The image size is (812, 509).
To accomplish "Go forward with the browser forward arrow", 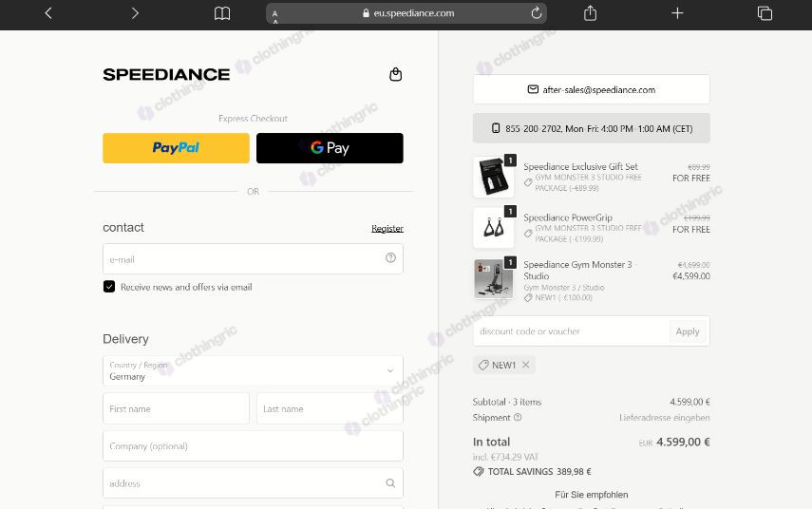I will (135, 13).
